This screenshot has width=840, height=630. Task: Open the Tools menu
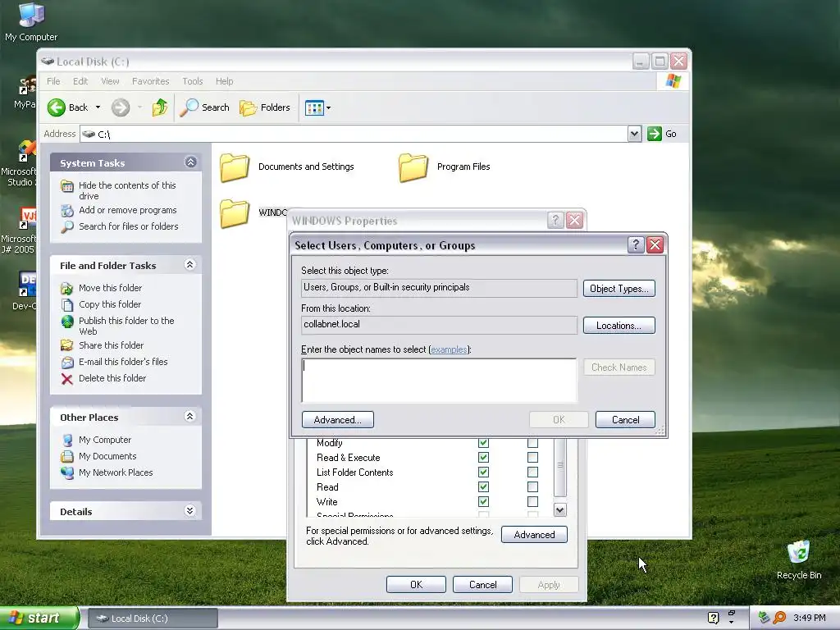tap(192, 81)
